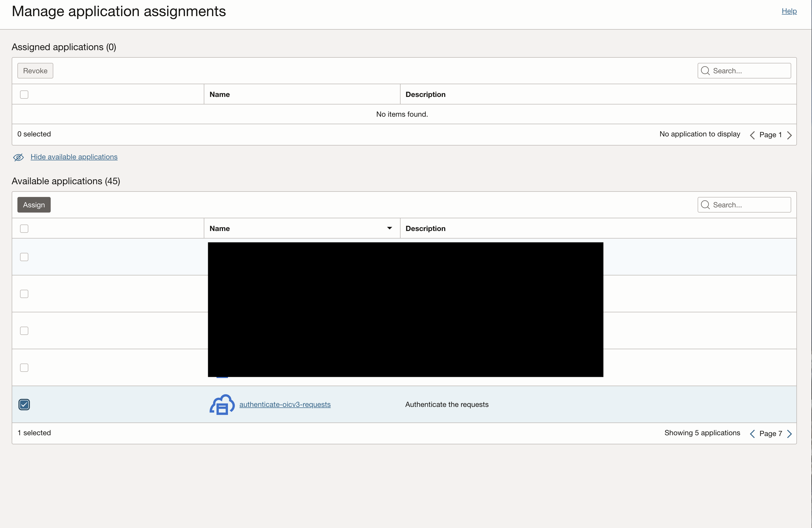Click the crossed-eye icon next to Hide available applications

tap(18, 157)
